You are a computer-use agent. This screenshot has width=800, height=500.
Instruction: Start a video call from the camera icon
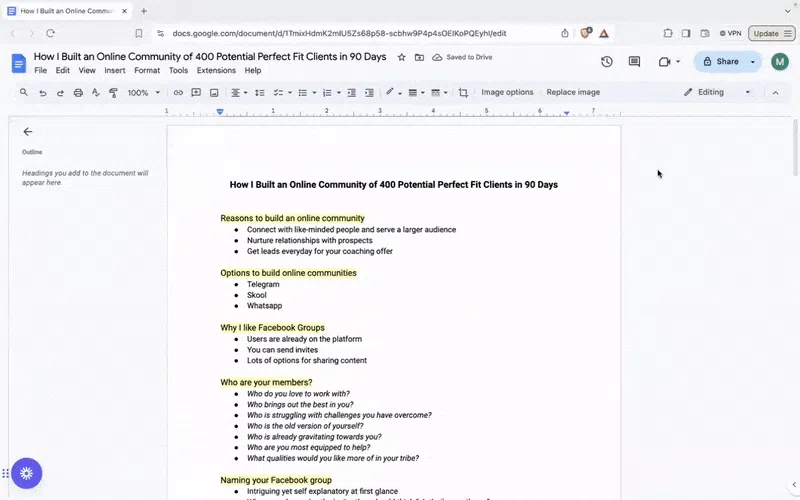coord(664,62)
